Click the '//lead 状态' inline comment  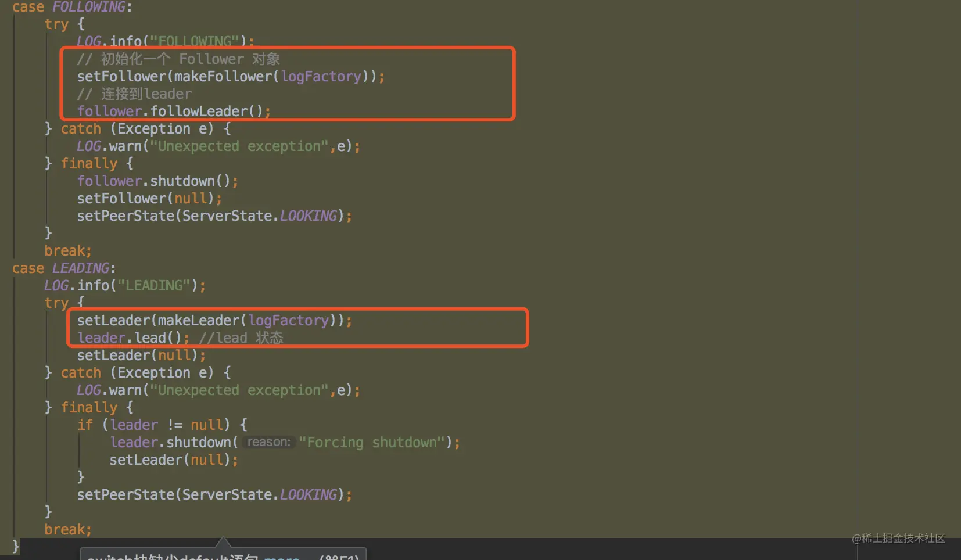(241, 338)
